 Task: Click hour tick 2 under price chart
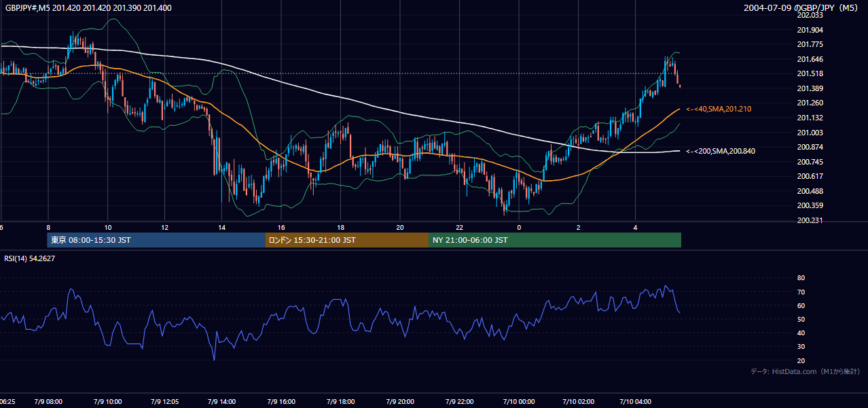click(x=579, y=227)
